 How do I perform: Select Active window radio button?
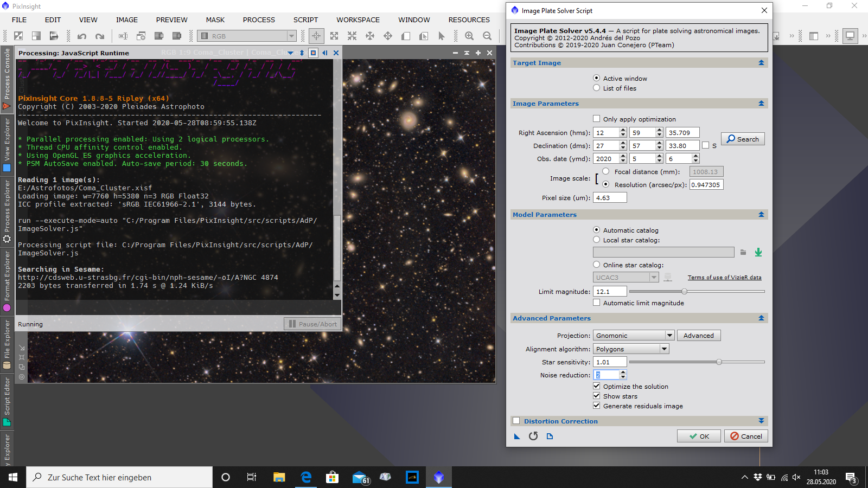pos(597,78)
